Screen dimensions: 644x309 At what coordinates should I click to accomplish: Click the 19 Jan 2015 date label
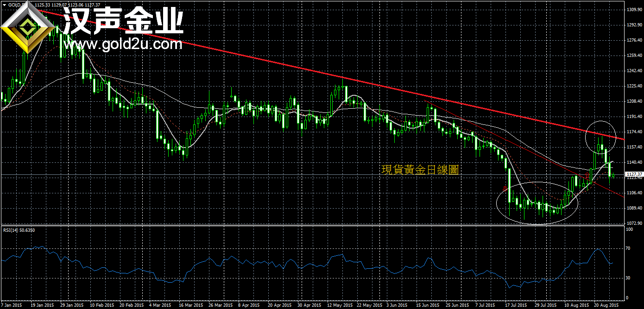click(x=41, y=305)
